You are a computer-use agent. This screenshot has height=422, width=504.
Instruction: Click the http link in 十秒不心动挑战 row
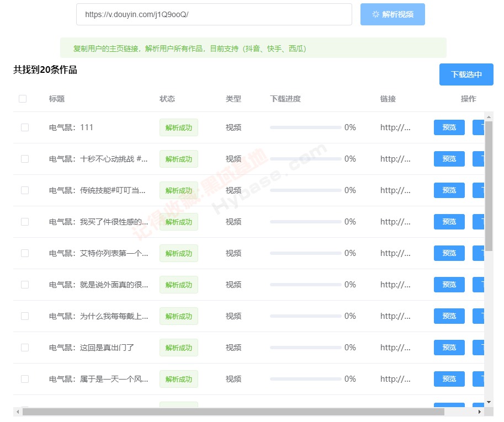395,159
